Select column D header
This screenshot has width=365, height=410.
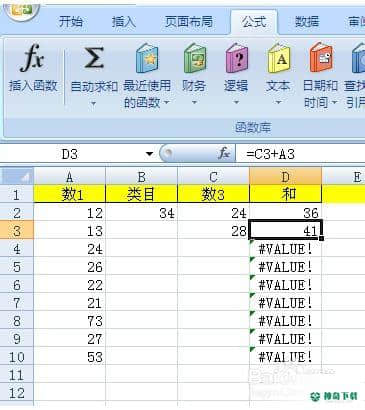pyautogui.click(x=285, y=176)
